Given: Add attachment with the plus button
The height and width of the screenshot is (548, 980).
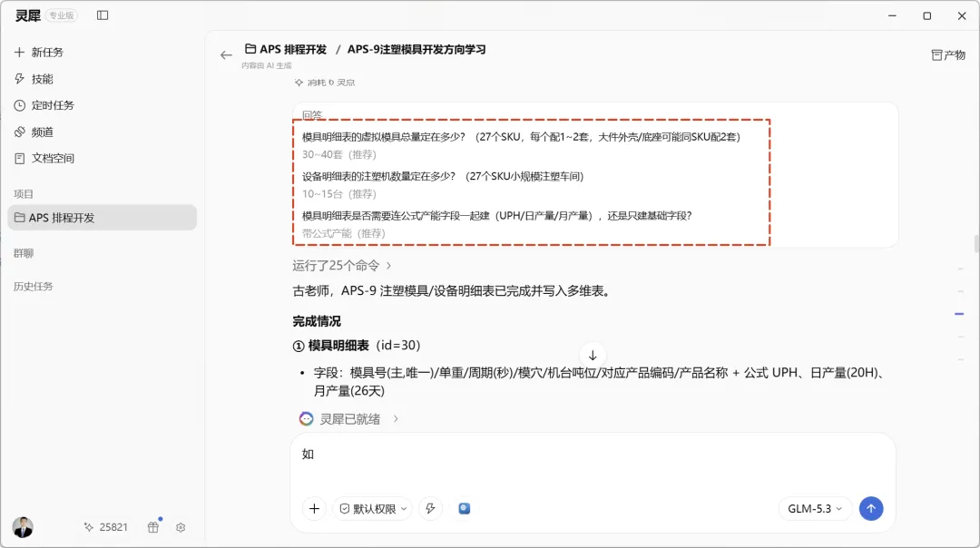Looking at the screenshot, I should [x=314, y=509].
